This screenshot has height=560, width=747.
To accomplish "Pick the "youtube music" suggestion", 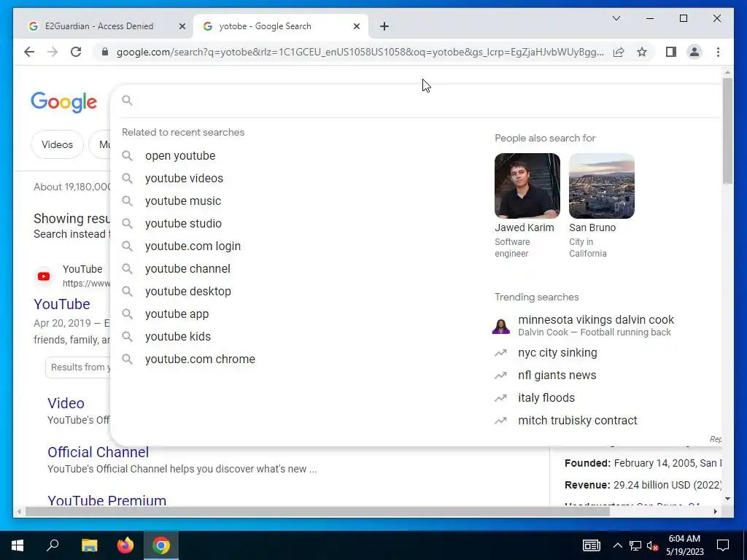I will pos(183,201).
